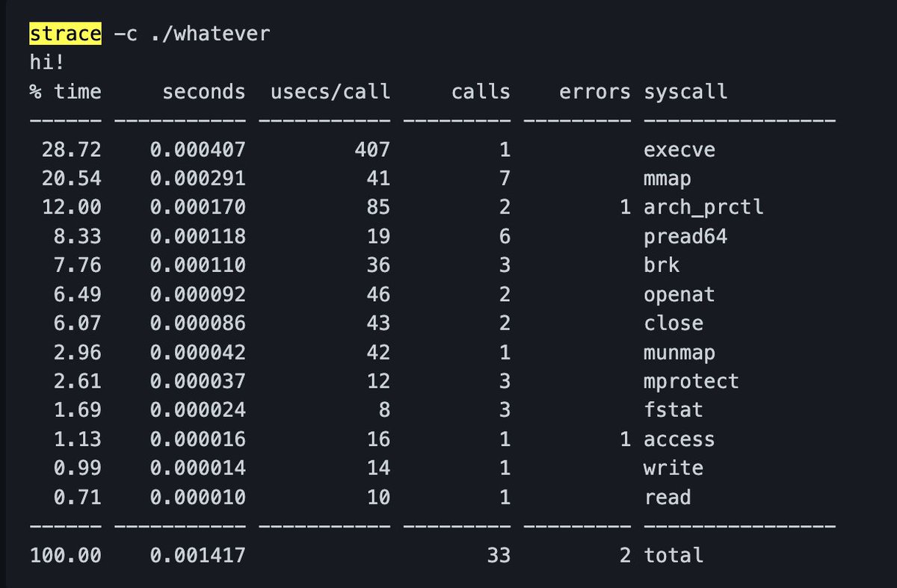The height and width of the screenshot is (588, 897).
Task: Click the execve syscall name
Action: pyautogui.click(x=679, y=149)
